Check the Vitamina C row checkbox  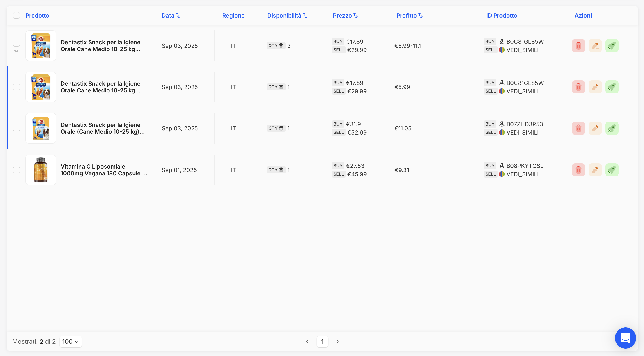coord(16,170)
